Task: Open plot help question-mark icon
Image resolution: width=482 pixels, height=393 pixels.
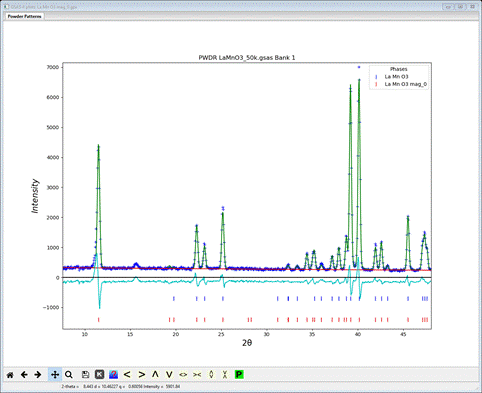Action: pyautogui.click(x=113, y=375)
